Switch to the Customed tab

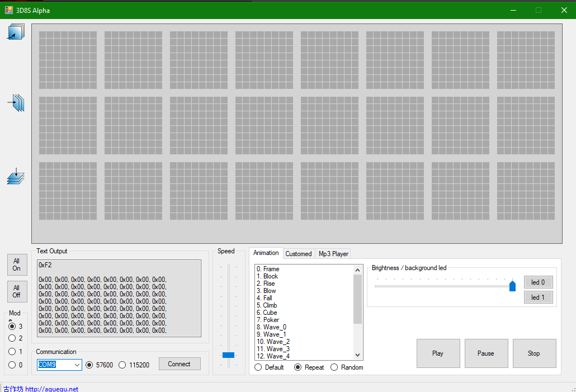(x=299, y=253)
